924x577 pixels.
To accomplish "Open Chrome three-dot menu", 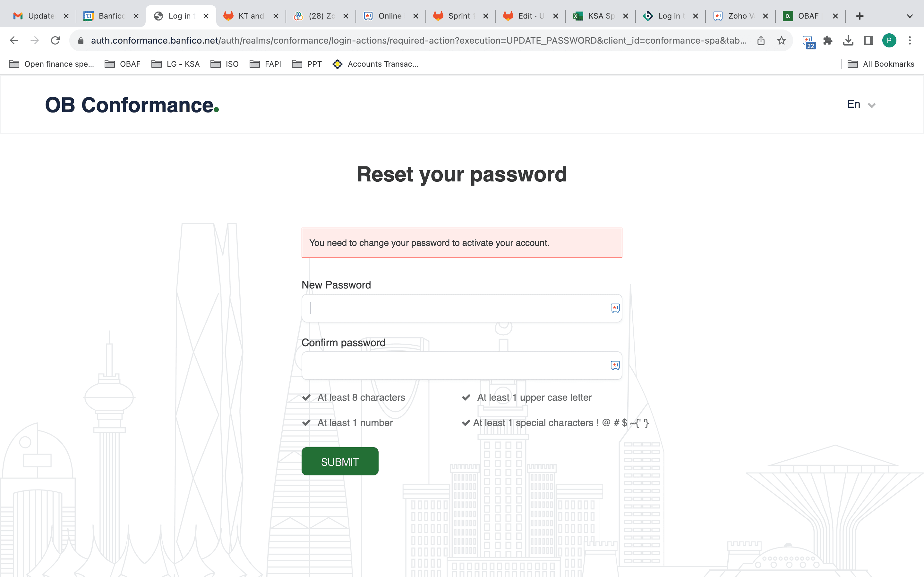I will (x=910, y=40).
